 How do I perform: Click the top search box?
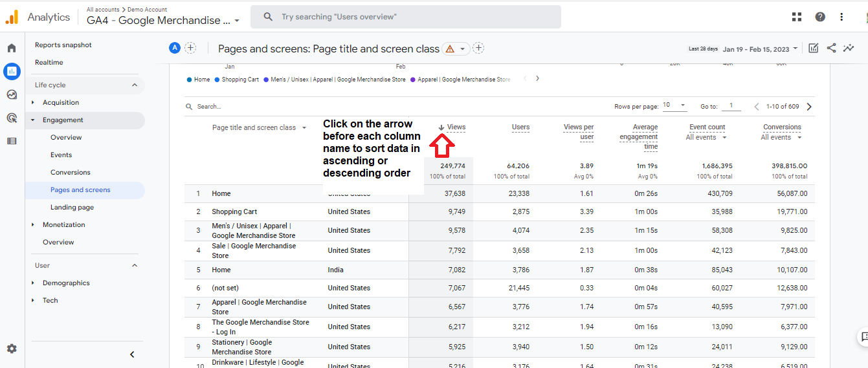pyautogui.click(x=406, y=17)
